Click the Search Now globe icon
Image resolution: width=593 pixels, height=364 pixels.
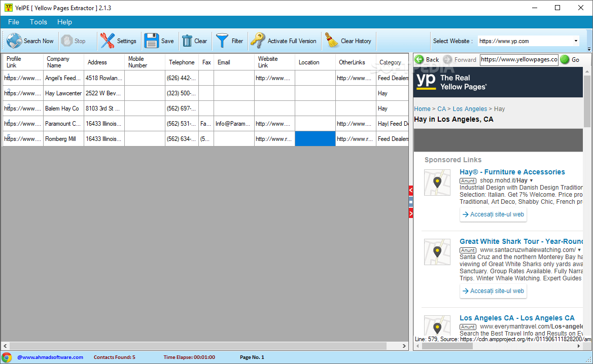coord(13,41)
